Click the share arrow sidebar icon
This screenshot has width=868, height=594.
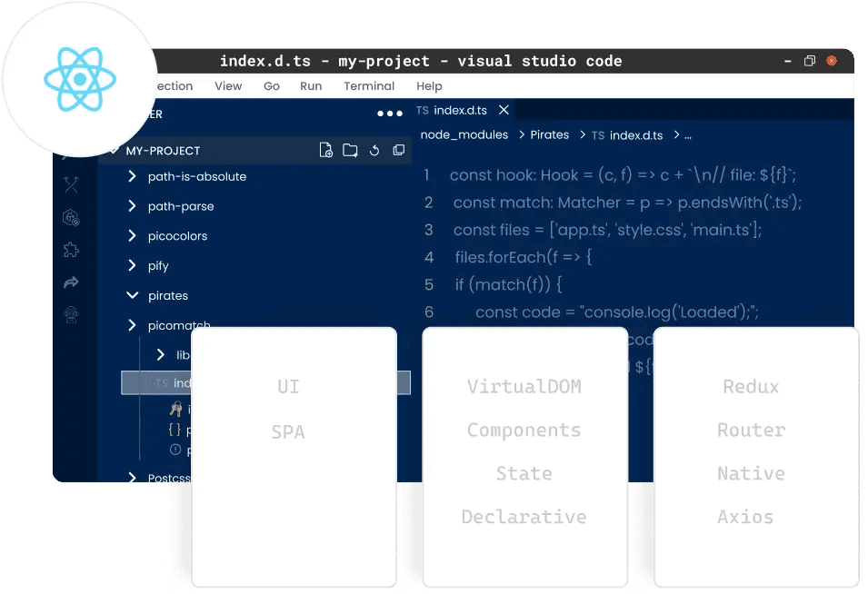71,282
